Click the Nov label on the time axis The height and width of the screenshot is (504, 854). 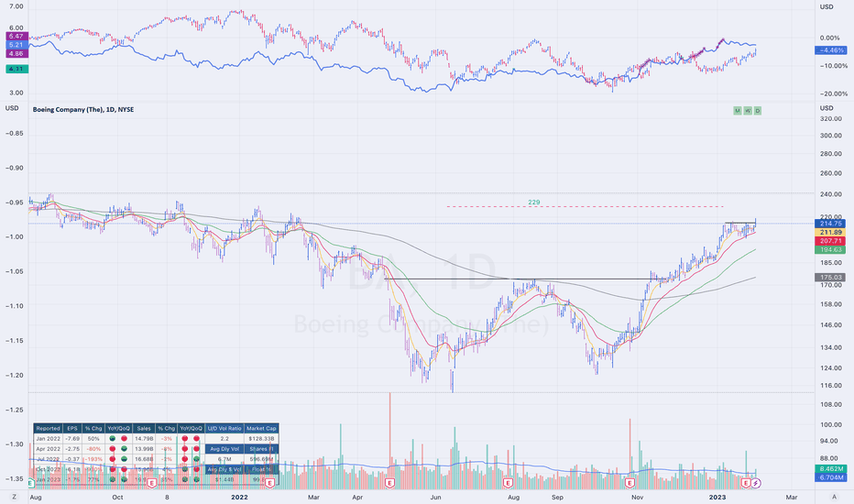pyautogui.click(x=637, y=497)
